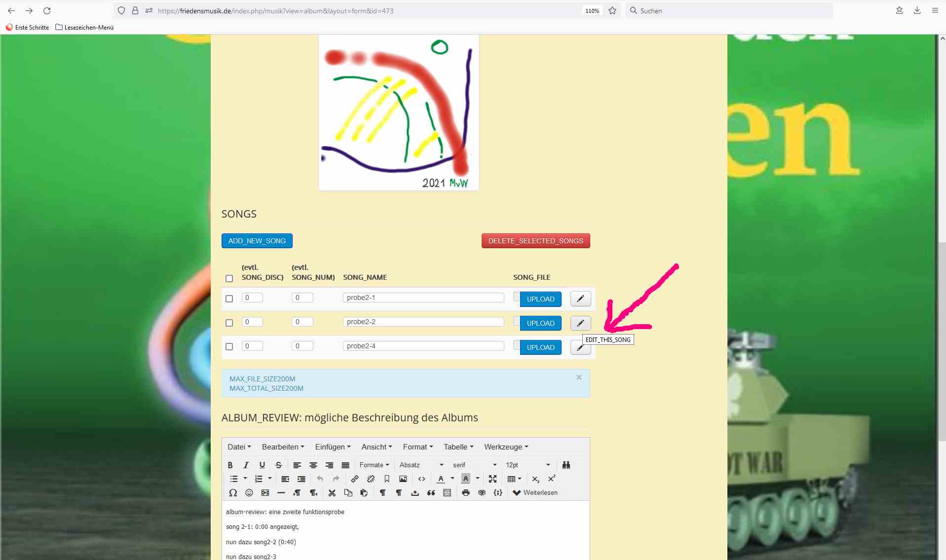This screenshot has height=560, width=946.
Task: Click the print icon in the editor
Action: pyautogui.click(x=465, y=492)
